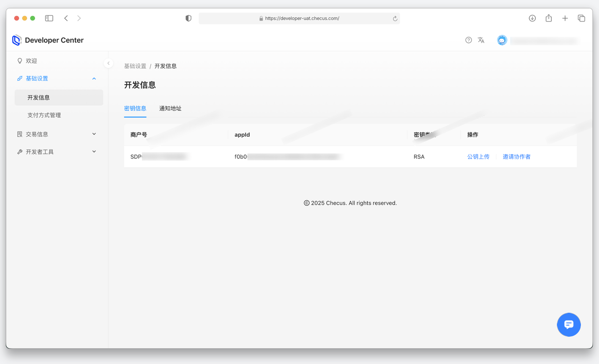Open 欢迎 page in the sidebar
599x364 pixels.
(31, 61)
